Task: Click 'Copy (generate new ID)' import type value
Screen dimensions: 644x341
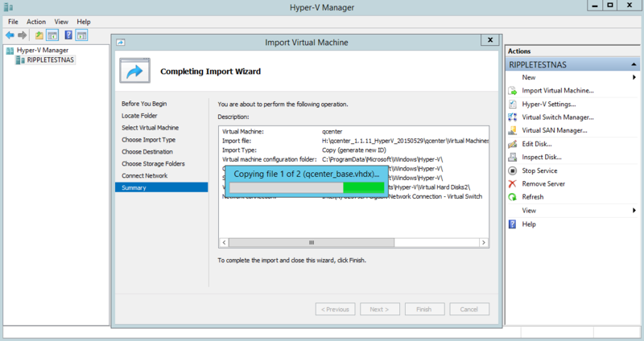Action: [354, 150]
